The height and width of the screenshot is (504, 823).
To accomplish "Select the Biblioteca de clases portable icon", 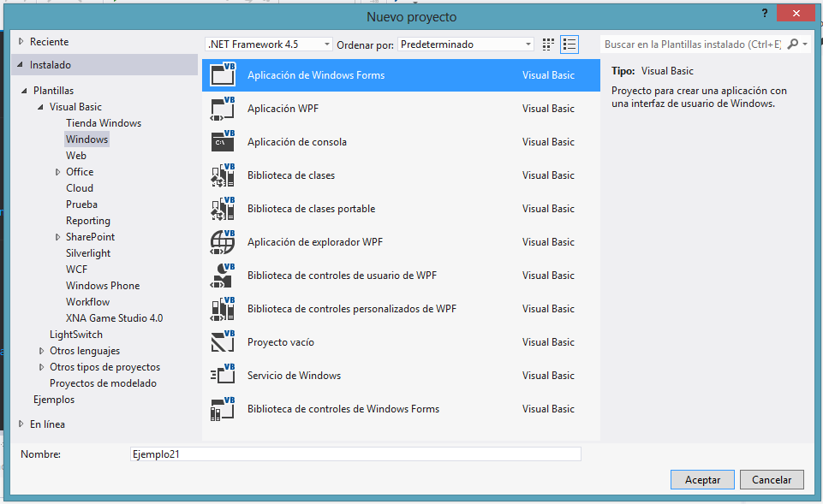I will (223, 209).
